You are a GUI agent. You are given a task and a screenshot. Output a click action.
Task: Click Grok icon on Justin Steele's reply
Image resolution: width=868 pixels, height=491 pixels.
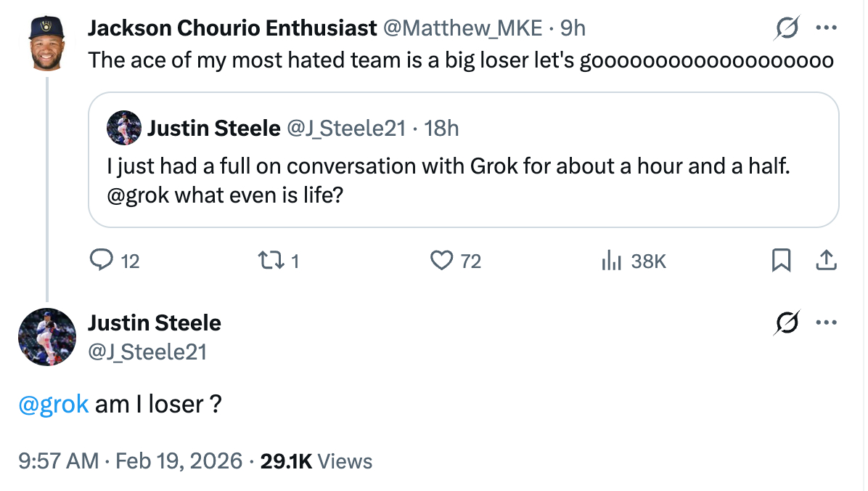point(787,322)
